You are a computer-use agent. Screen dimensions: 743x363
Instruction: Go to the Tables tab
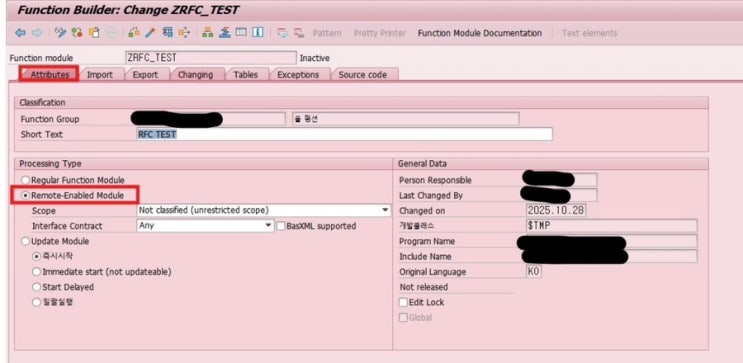245,74
